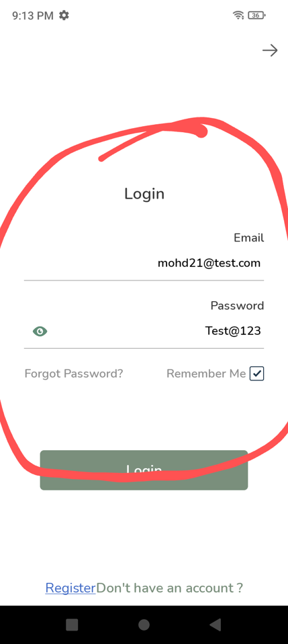Click the Login heading text

(x=144, y=194)
